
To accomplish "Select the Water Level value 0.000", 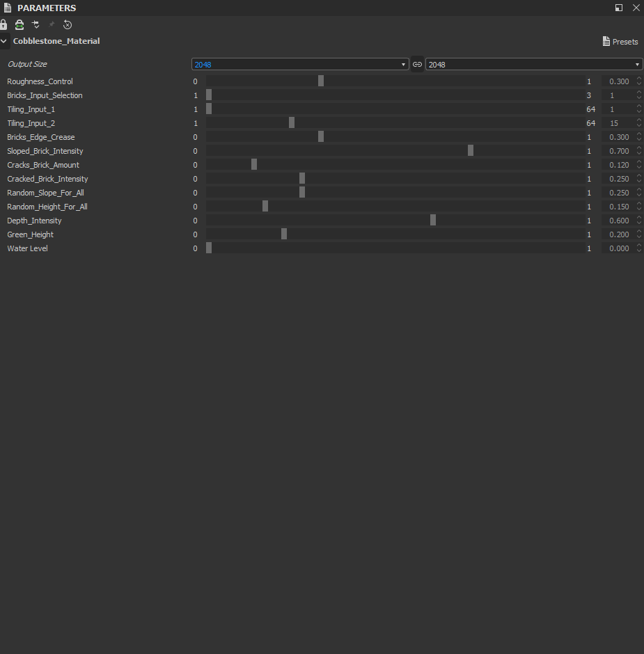I will [x=618, y=248].
